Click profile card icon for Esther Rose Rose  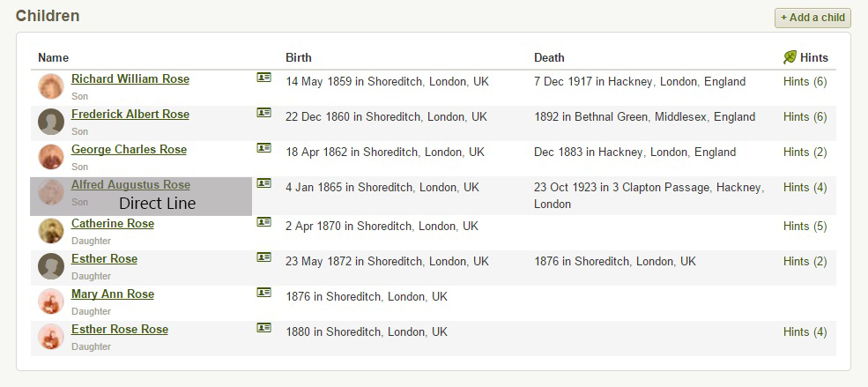click(263, 328)
